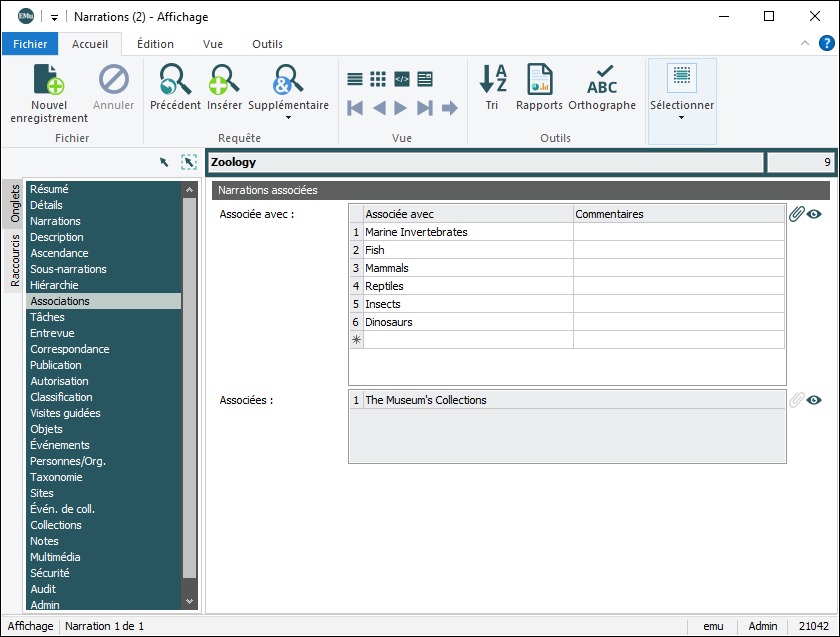
Task: Switch to list view icon
Action: click(355, 79)
